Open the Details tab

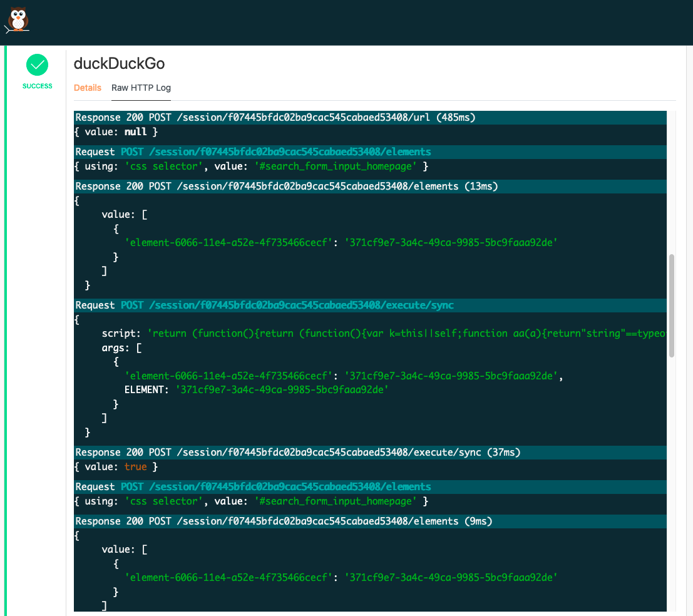pyautogui.click(x=88, y=88)
